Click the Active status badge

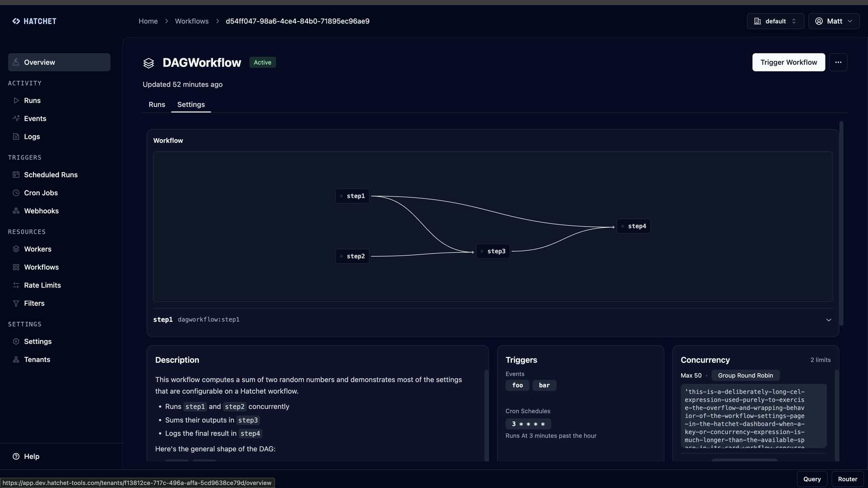263,62
